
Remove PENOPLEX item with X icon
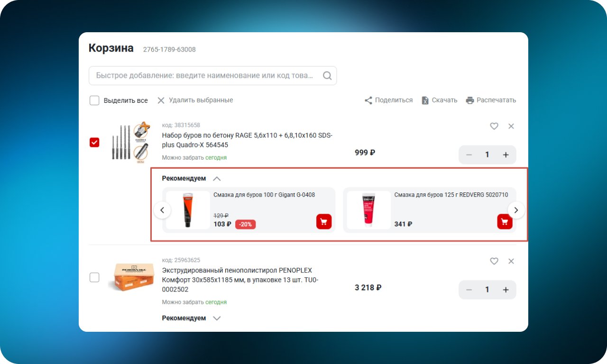pos(511,261)
